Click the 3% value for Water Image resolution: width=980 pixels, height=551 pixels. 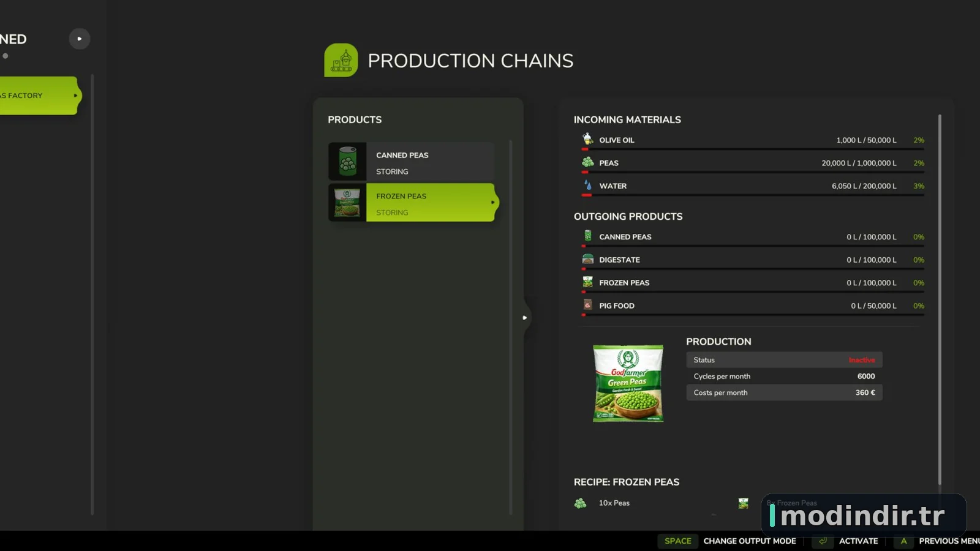(x=919, y=186)
